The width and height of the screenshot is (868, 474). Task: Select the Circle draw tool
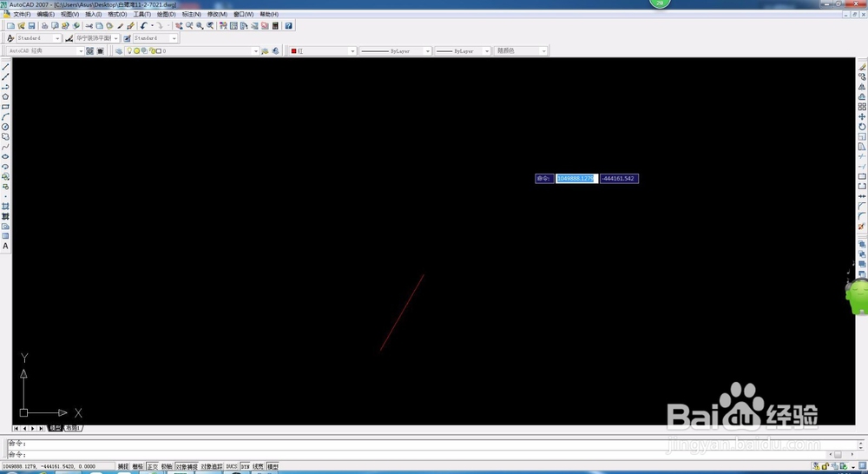coord(5,127)
